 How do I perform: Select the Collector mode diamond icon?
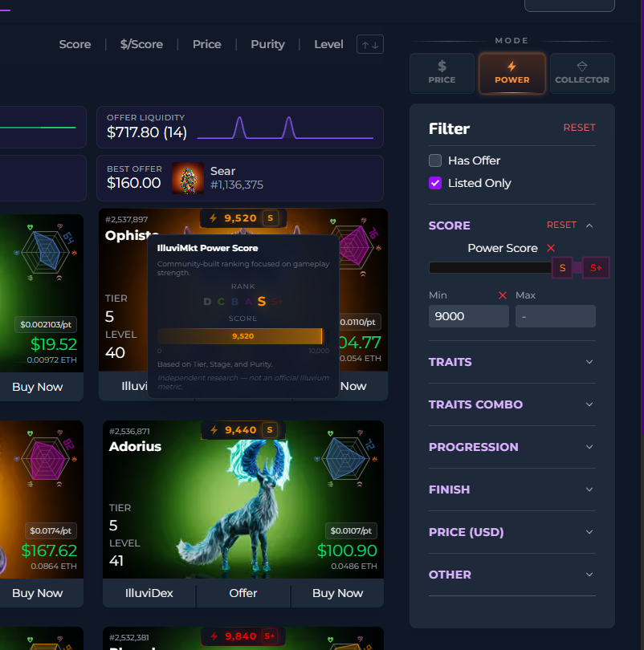[582, 66]
